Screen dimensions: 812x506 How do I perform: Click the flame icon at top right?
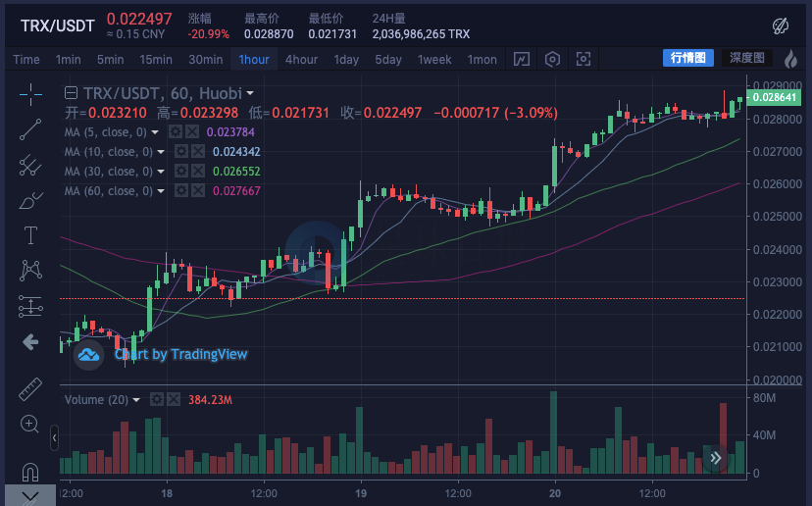click(790, 59)
